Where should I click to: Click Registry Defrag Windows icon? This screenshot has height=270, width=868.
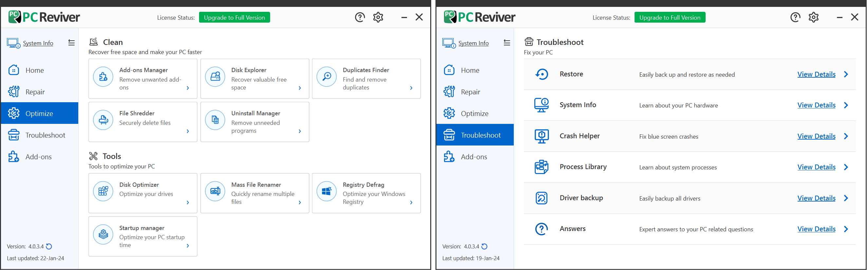(x=326, y=191)
